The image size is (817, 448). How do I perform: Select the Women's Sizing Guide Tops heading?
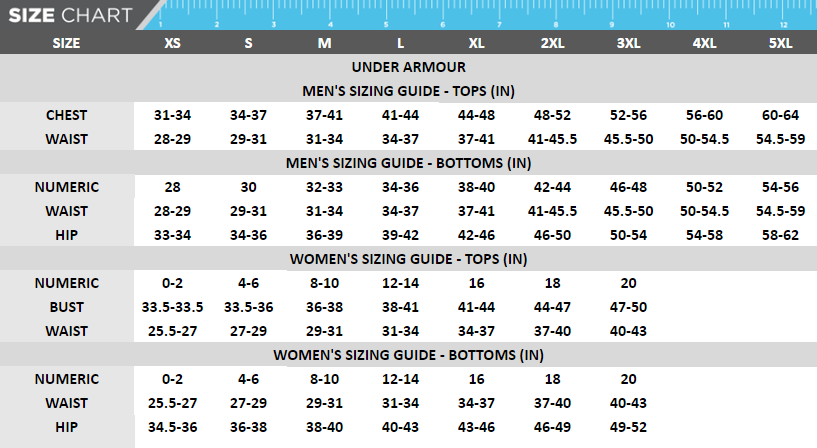click(x=408, y=259)
